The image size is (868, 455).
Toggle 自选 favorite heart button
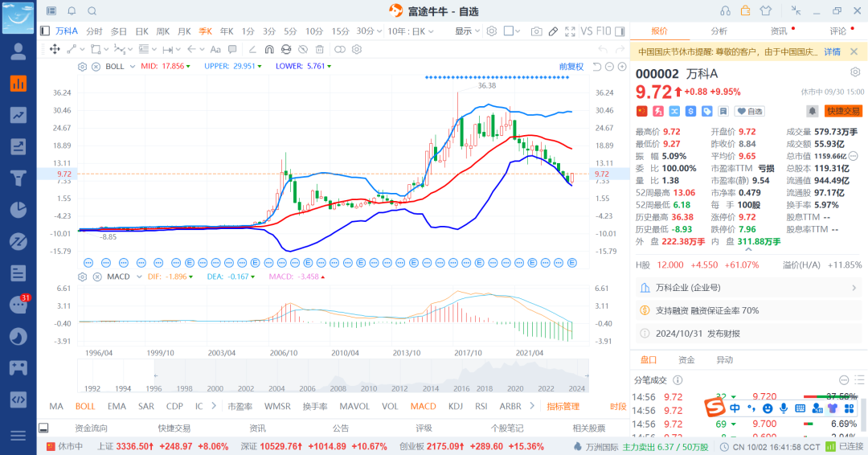pos(749,111)
